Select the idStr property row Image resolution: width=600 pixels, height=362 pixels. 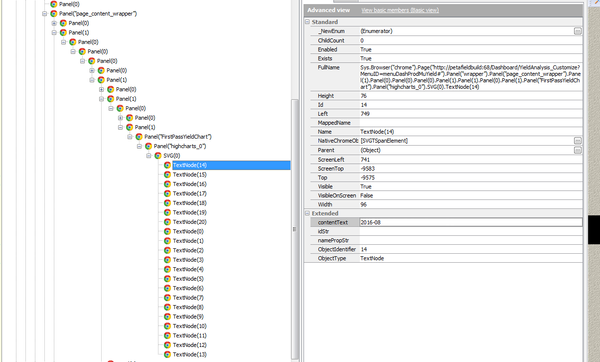(446, 232)
